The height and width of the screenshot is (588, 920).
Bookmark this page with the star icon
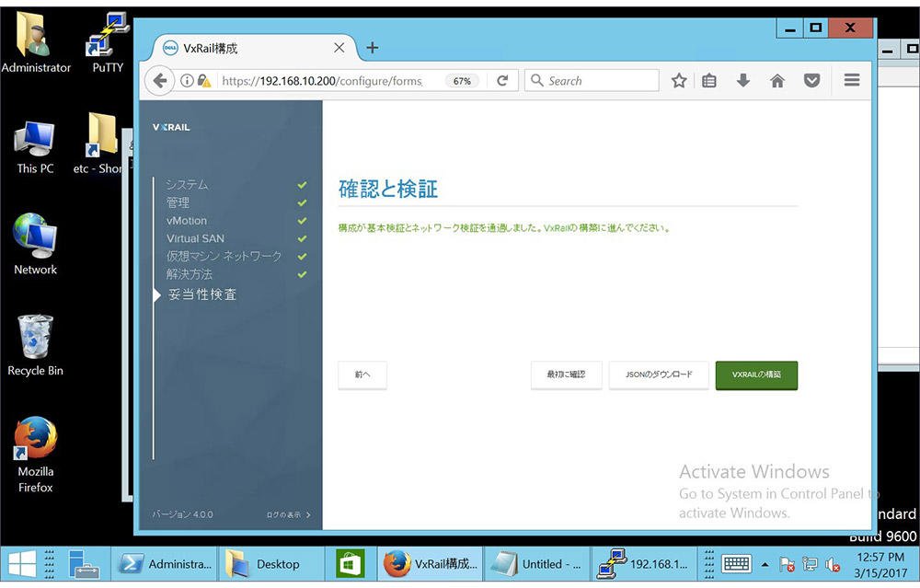tap(679, 80)
